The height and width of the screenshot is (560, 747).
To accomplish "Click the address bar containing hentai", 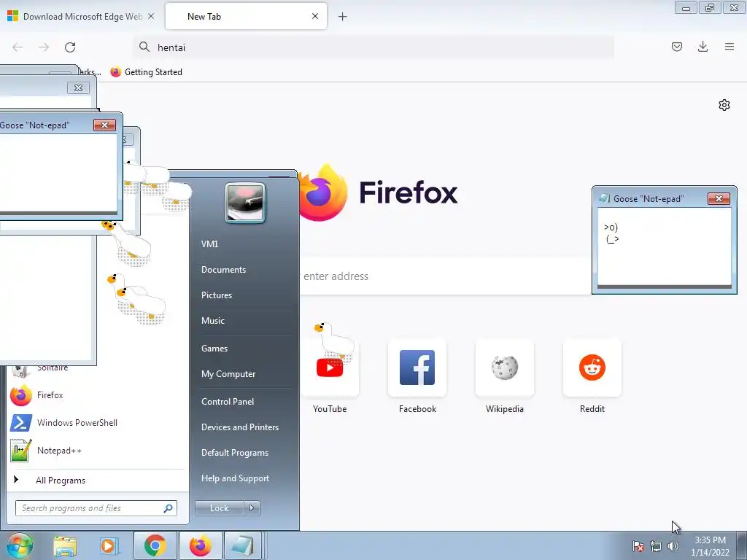I will (373, 47).
